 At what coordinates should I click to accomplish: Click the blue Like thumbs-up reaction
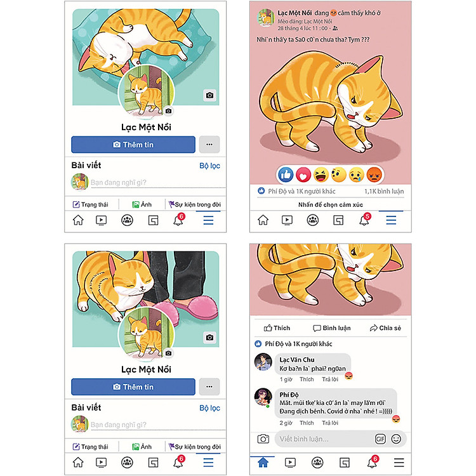286,175
